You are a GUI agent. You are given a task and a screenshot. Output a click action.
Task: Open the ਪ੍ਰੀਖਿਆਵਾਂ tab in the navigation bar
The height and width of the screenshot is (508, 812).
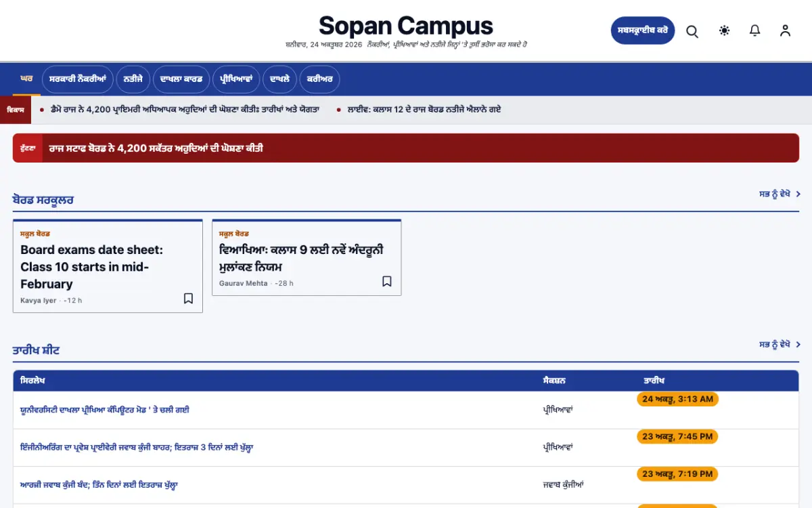coord(236,79)
